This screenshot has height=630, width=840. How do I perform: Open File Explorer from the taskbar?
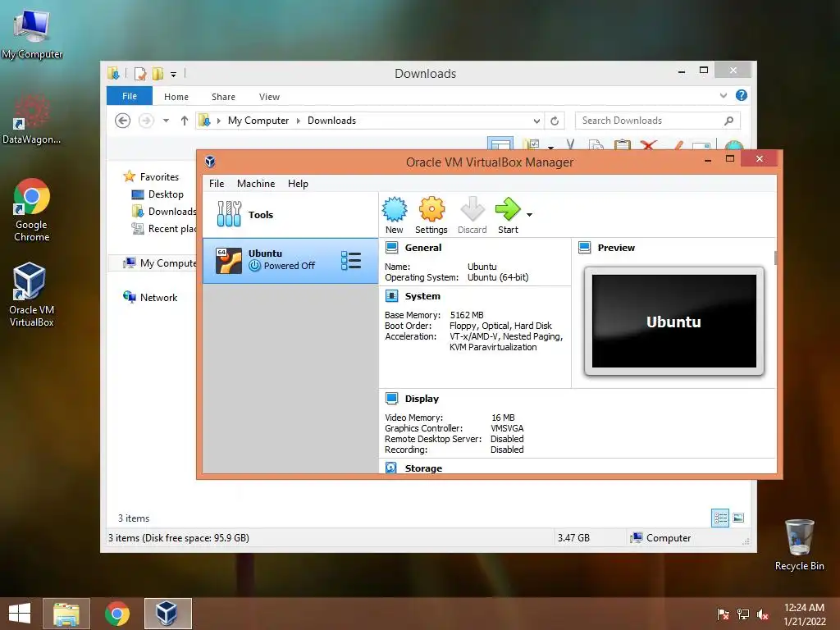coord(66,614)
